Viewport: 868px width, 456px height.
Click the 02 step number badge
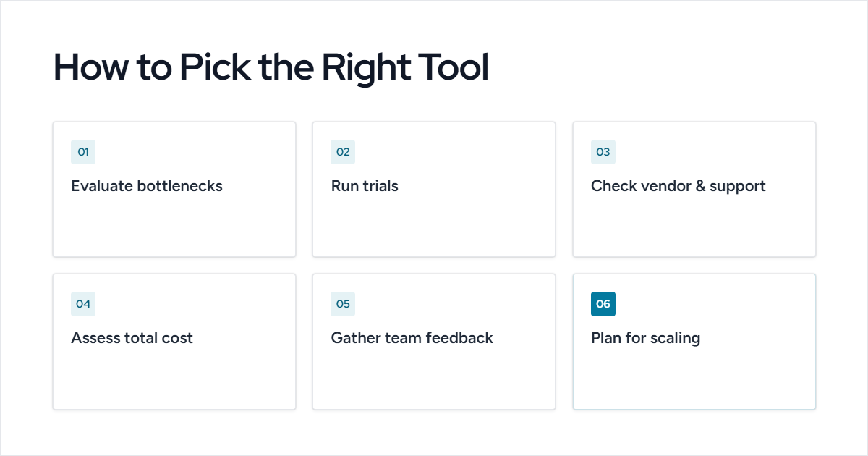click(343, 152)
